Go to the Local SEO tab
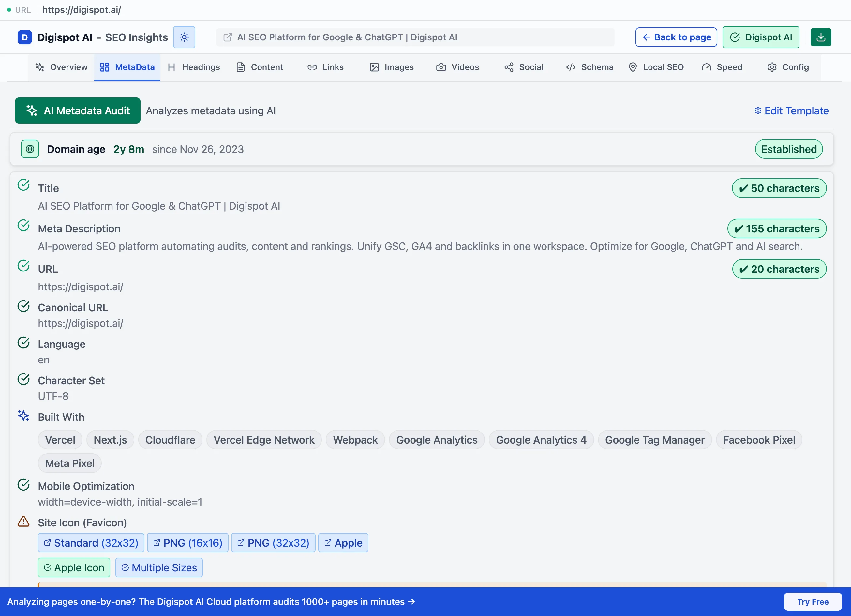Screen dimensions: 851x616 [656, 67]
